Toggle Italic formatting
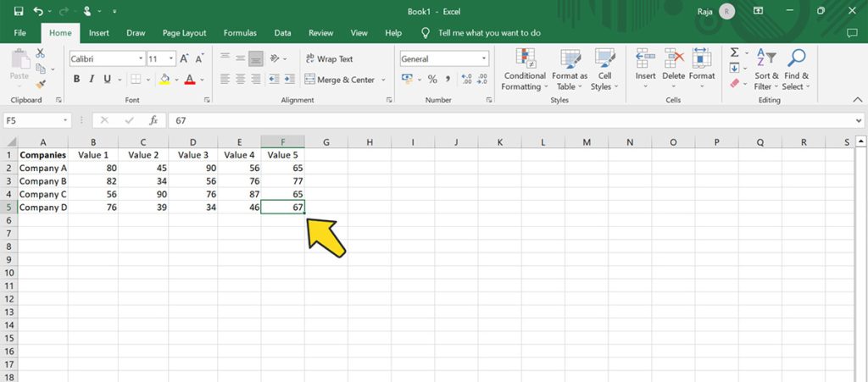The image size is (868, 382). click(x=92, y=80)
